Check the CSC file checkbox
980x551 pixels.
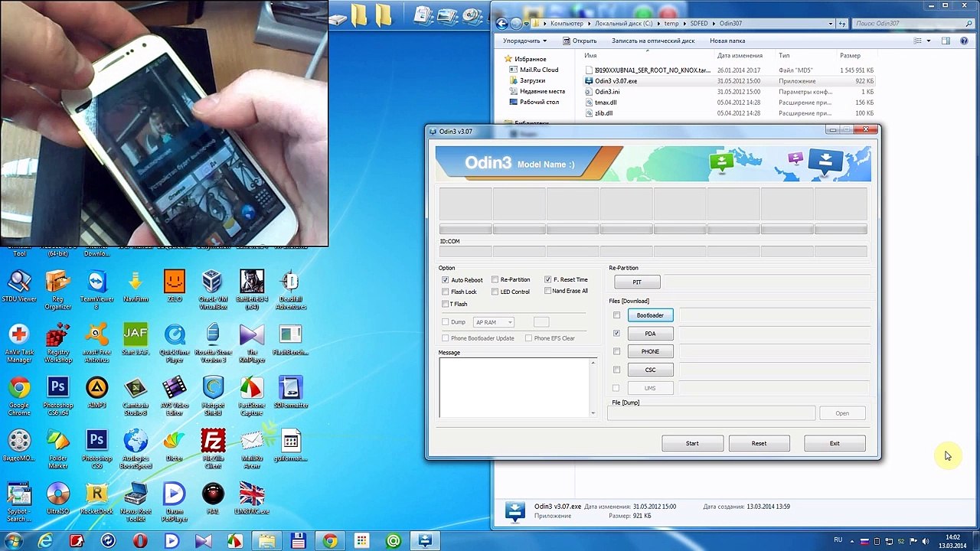point(616,370)
